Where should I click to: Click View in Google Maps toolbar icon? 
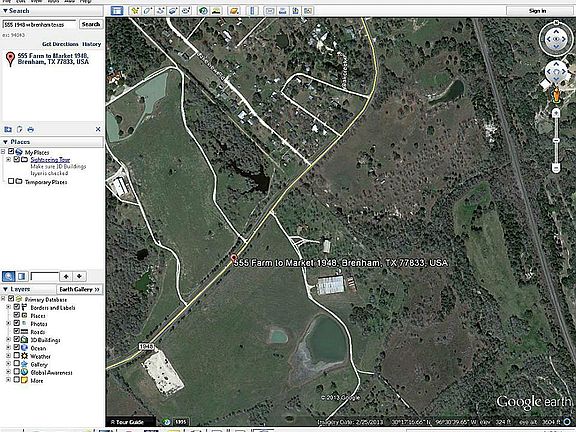tap(308, 11)
